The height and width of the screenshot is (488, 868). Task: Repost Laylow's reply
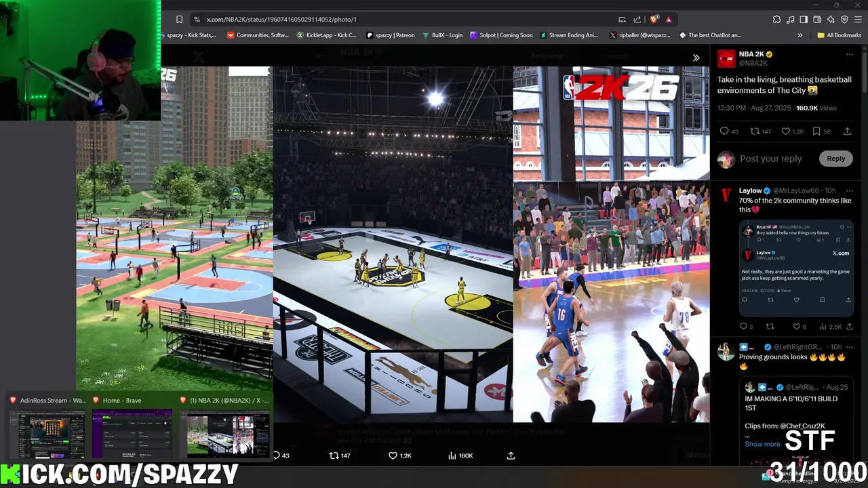(770, 327)
